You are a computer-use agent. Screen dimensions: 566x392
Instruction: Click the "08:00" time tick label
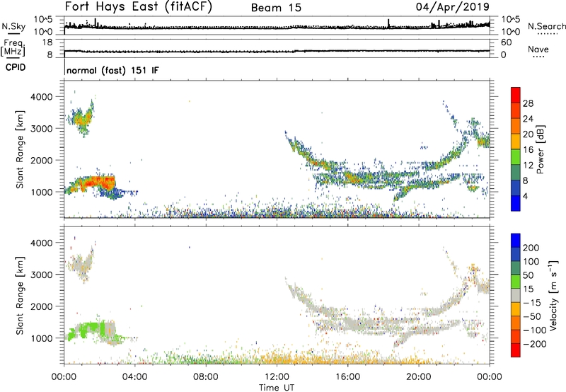(206, 377)
